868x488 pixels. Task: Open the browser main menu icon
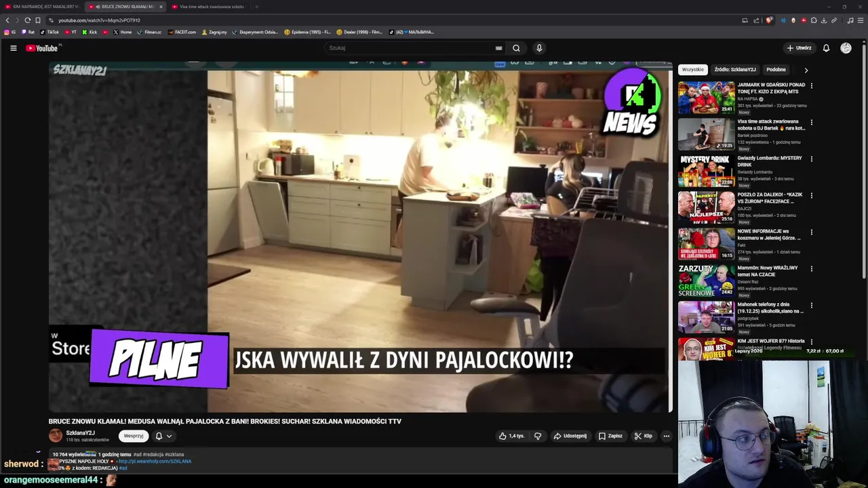pyautogui.click(x=861, y=20)
